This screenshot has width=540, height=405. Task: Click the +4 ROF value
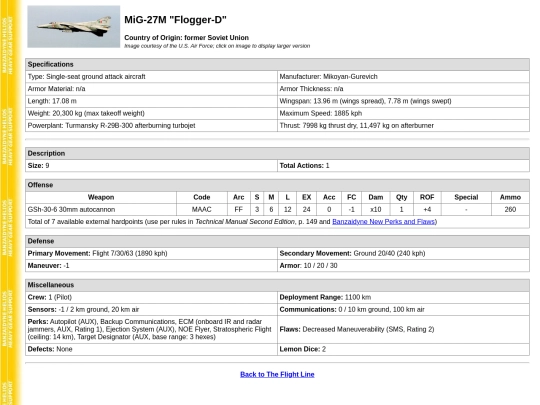pyautogui.click(x=427, y=209)
